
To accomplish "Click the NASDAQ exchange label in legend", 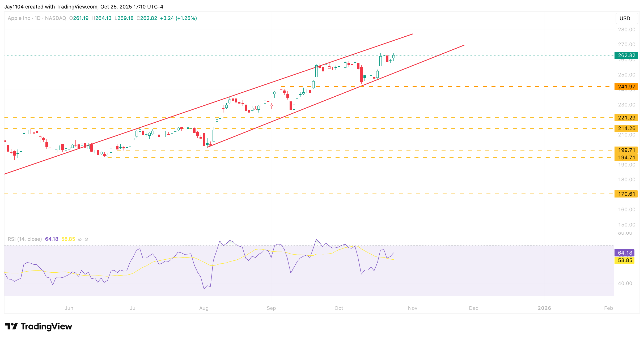I will (56, 18).
